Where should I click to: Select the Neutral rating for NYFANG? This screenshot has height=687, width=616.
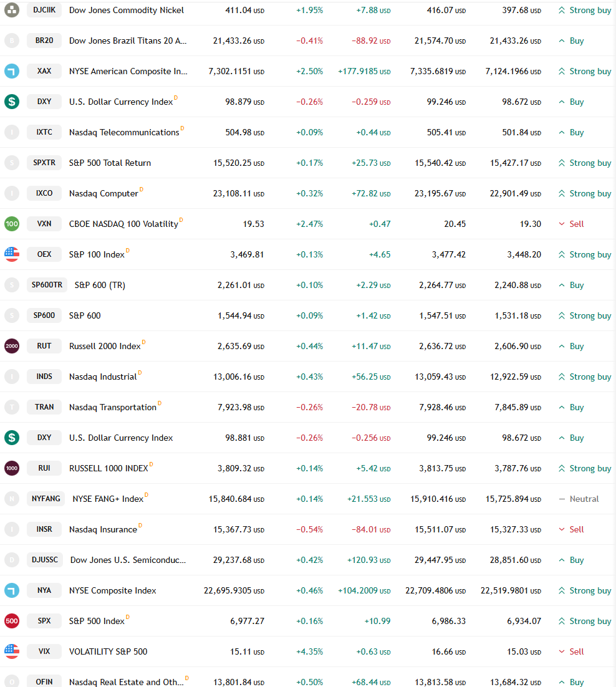[579, 499]
